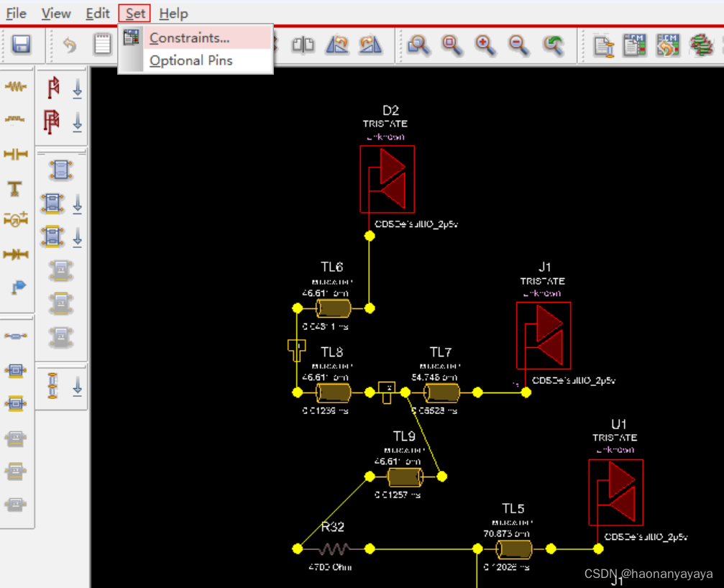The width and height of the screenshot is (724, 588).
Task: Select the TL6 transmission line element
Action: [333, 308]
